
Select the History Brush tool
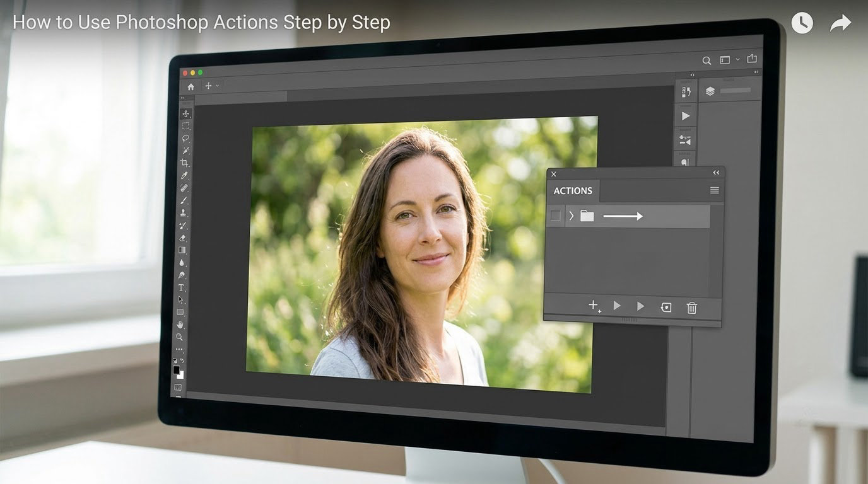coord(184,226)
